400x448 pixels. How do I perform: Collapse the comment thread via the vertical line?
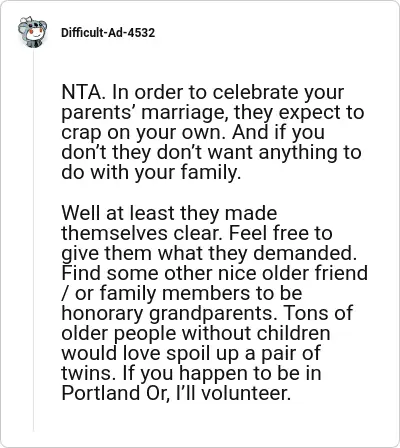point(33,240)
